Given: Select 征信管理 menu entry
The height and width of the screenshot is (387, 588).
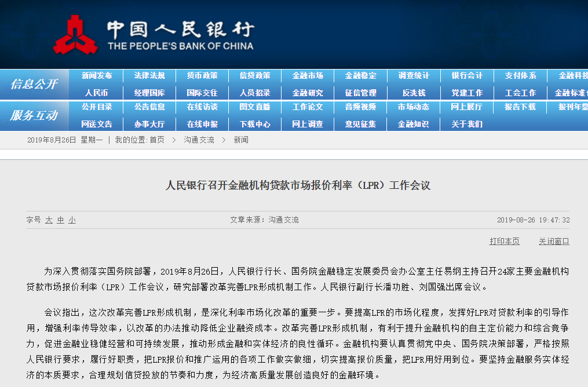Looking at the screenshot, I should pos(361,93).
